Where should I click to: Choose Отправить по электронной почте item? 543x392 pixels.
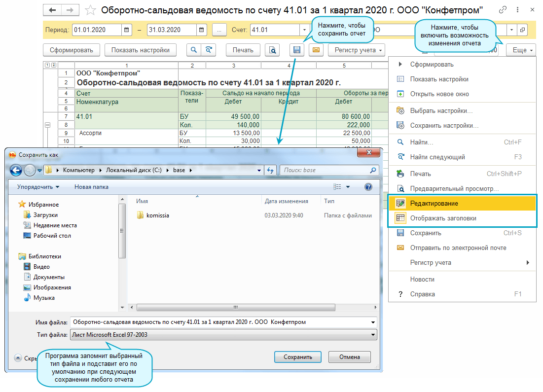click(x=462, y=248)
